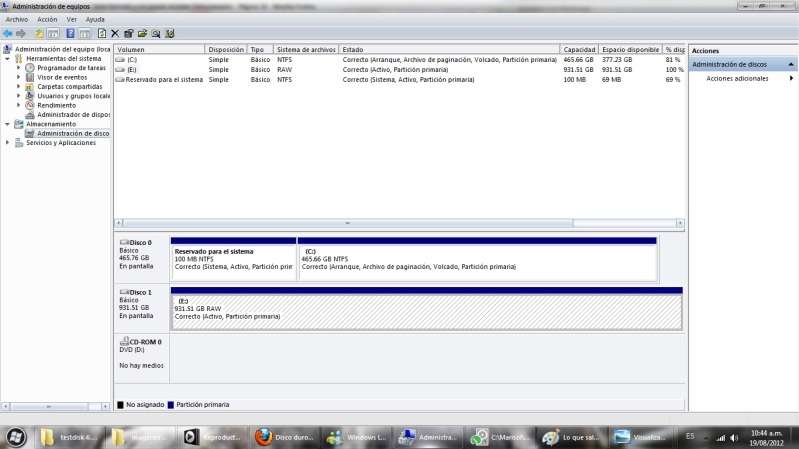Expand Servicios y Aplicaciones node

point(7,143)
